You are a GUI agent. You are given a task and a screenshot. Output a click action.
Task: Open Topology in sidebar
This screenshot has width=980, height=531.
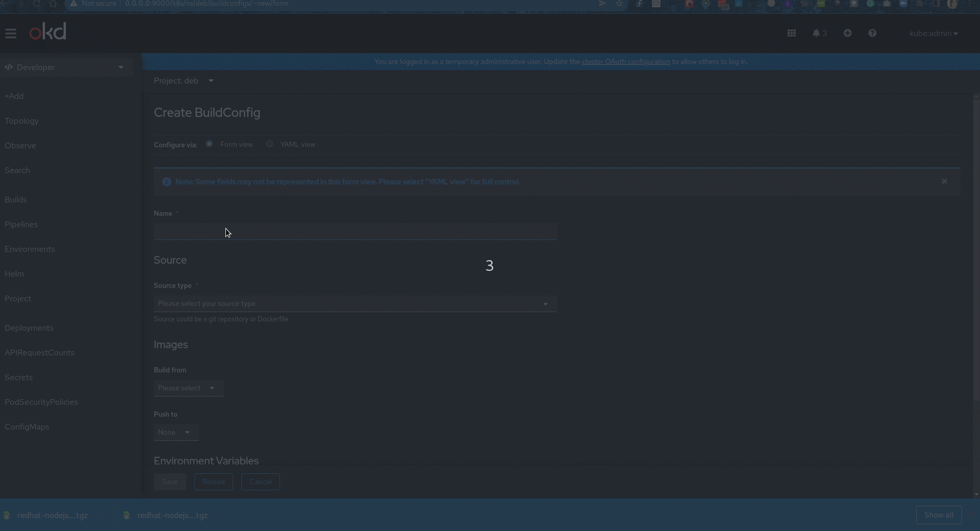[22, 121]
